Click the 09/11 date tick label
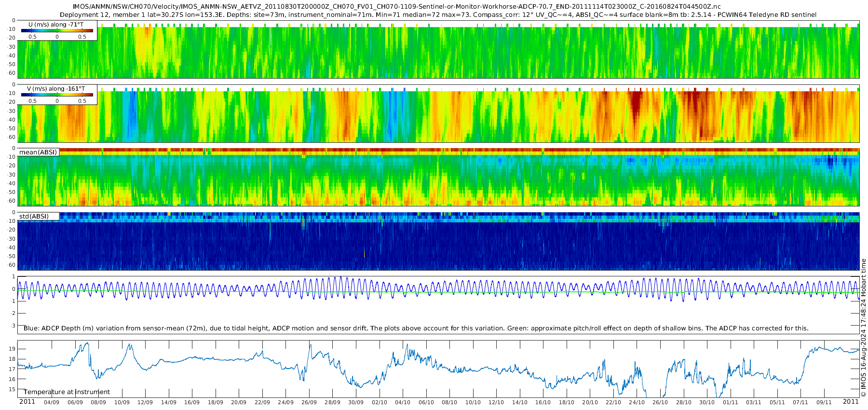The height and width of the screenshot is (410, 868). pyautogui.click(x=824, y=402)
